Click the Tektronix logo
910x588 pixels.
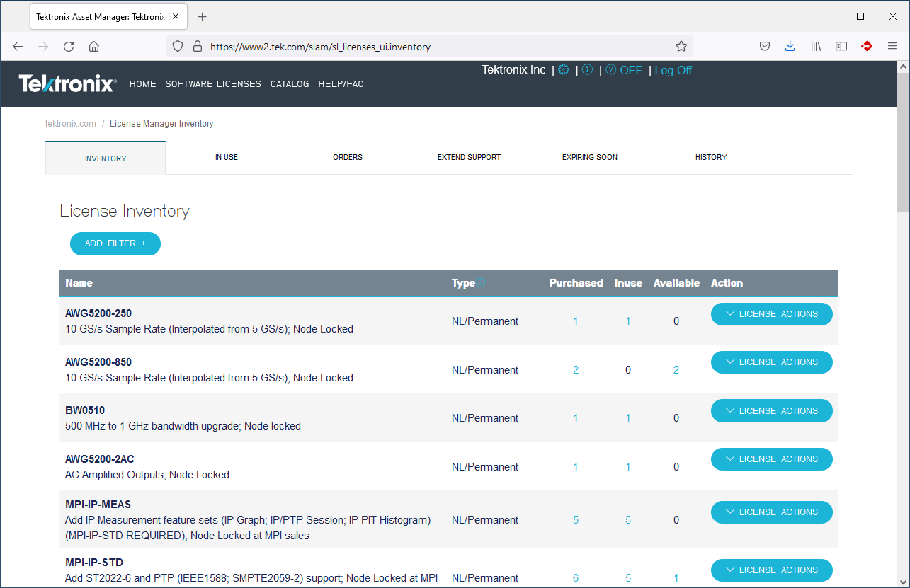click(67, 83)
